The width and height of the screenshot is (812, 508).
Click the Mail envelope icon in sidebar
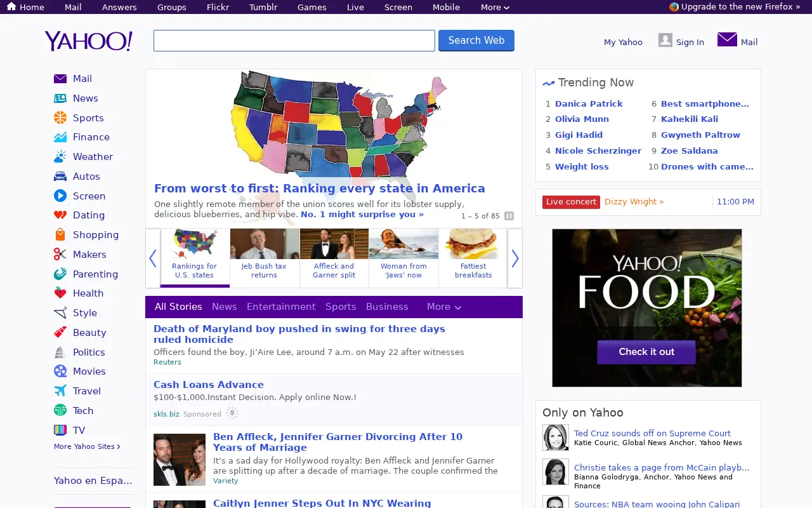click(x=60, y=79)
